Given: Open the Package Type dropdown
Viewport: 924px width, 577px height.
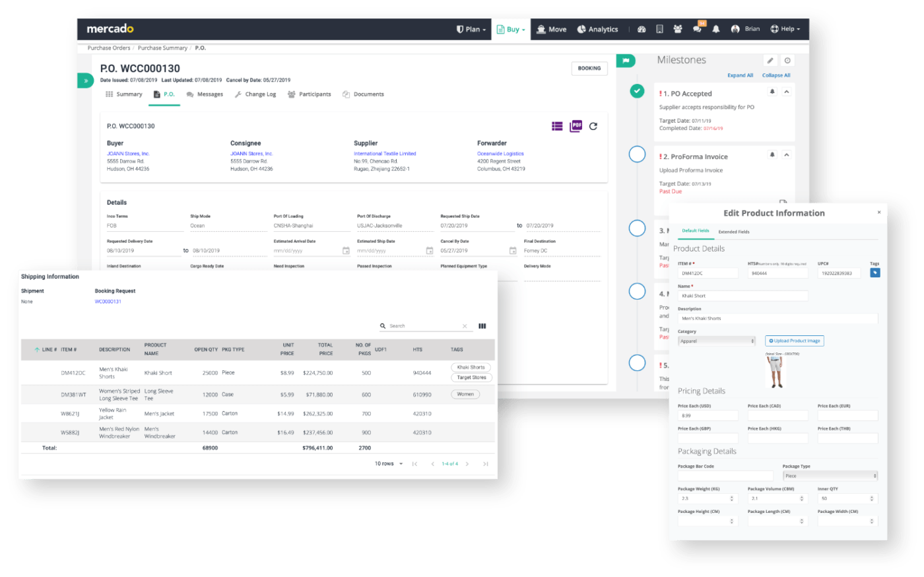Looking at the screenshot, I should [x=830, y=476].
